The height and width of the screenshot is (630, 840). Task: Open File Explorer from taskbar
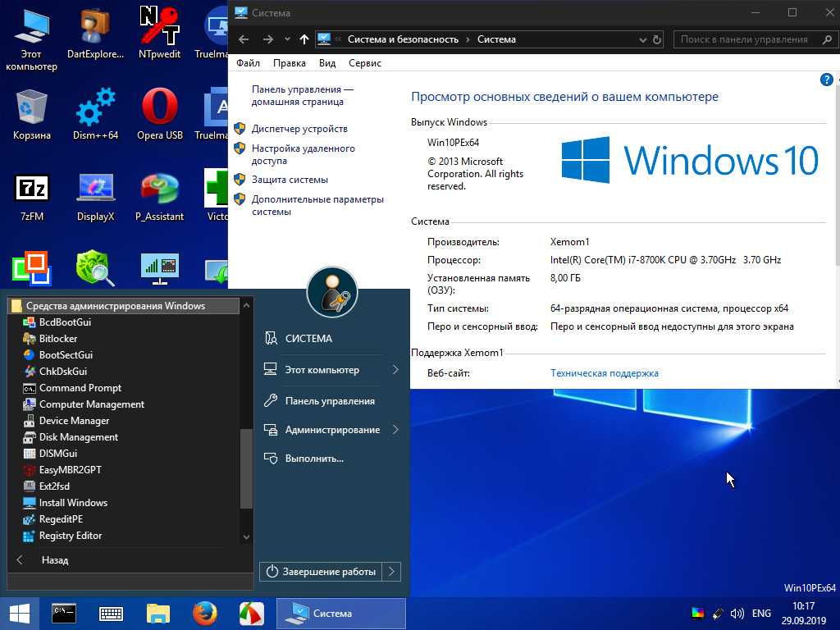click(x=158, y=614)
